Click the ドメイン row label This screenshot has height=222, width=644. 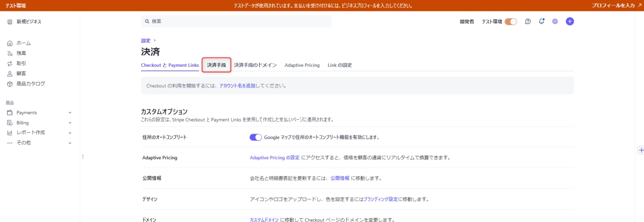(x=149, y=220)
